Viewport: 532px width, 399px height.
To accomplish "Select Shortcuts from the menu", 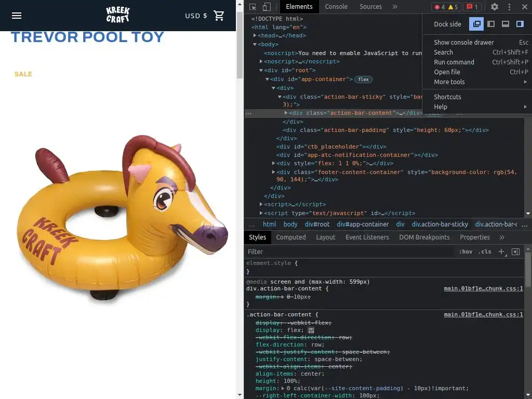I will click(477, 97).
